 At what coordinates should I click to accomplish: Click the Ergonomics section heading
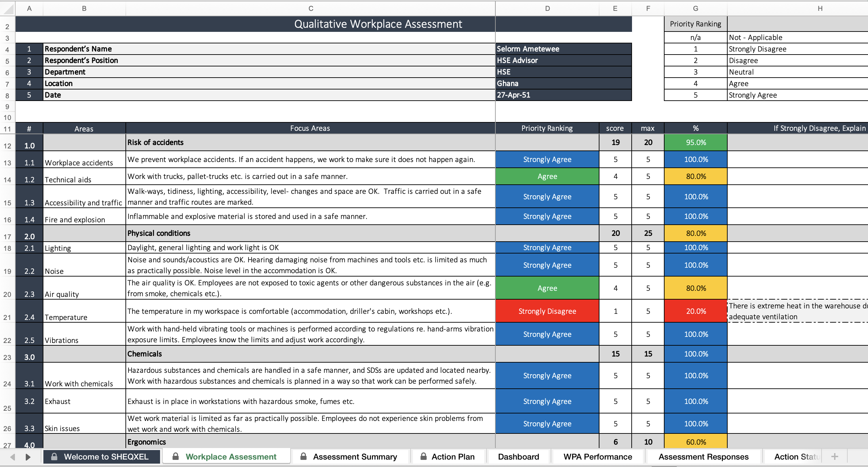tap(146, 442)
